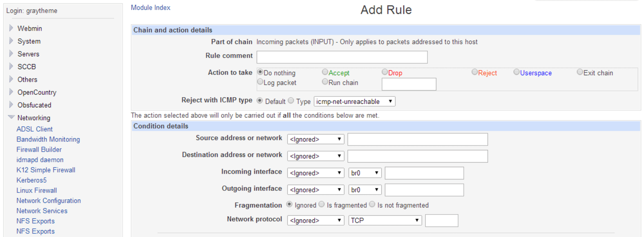This screenshot has height=237, width=644.
Task: Choose Type for Reject with ICMP
Action: (x=291, y=100)
